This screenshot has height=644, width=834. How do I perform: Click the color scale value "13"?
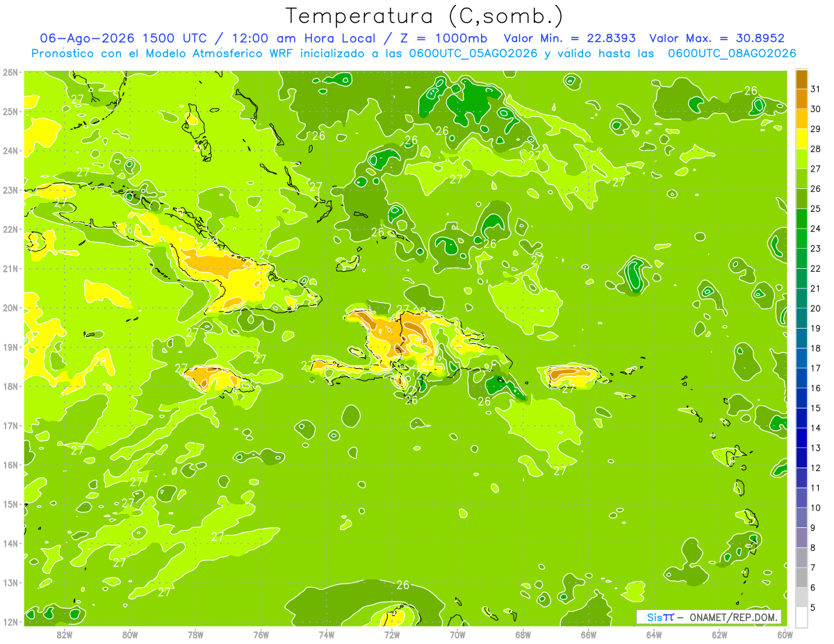tap(816, 448)
